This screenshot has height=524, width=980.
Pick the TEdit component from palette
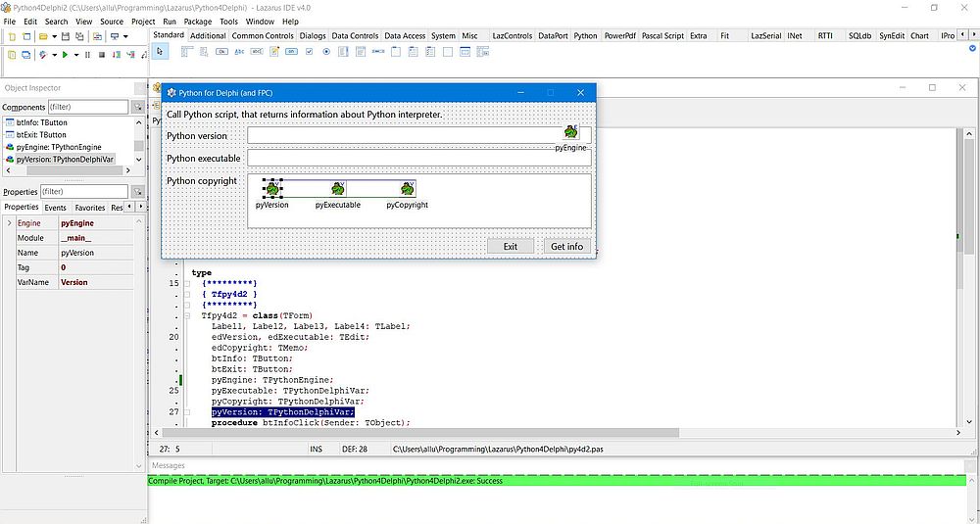(x=256, y=52)
